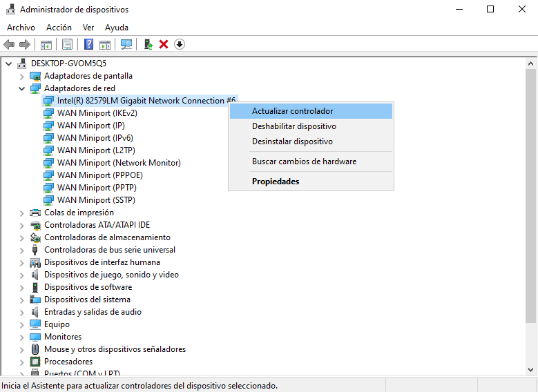The width and height of the screenshot is (538, 392).
Task: Open Propiedades from the context menu
Action: click(311, 182)
